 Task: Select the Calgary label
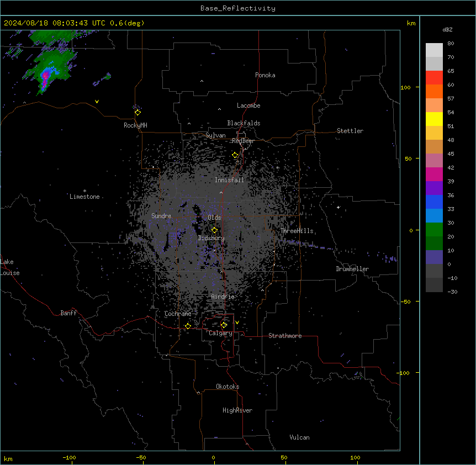click(220, 333)
